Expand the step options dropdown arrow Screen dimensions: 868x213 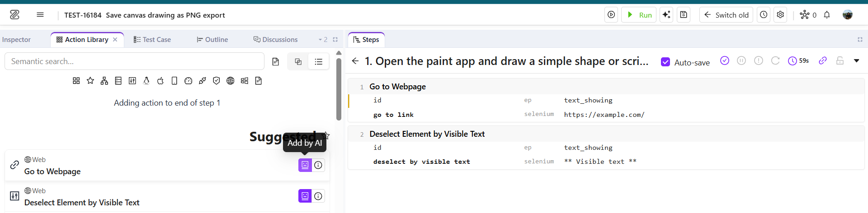point(856,60)
